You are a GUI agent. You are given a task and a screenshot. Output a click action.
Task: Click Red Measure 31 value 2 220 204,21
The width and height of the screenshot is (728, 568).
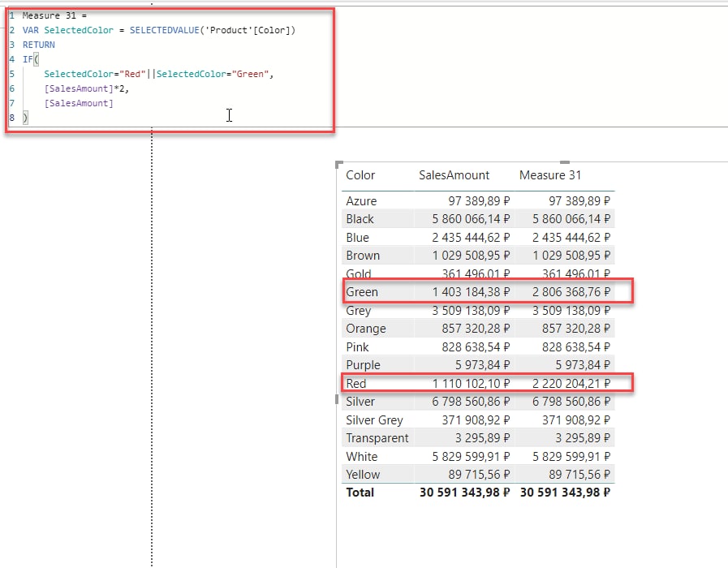click(x=571, y=383)
